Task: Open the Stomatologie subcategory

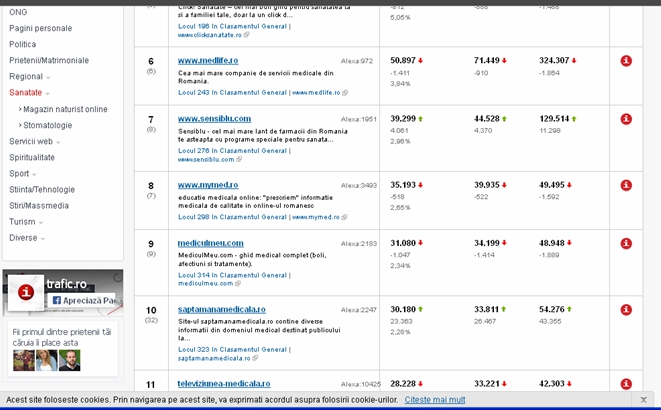Action: [x=49, y=125]
